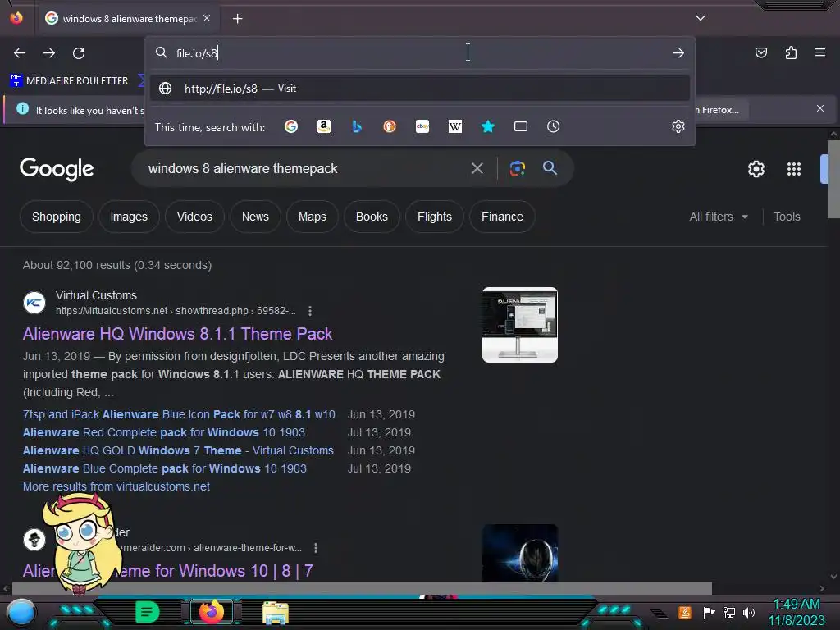Search this time with Wikipedia
The width and height of the screenshot is (840, 630).
tap(454, 126)
